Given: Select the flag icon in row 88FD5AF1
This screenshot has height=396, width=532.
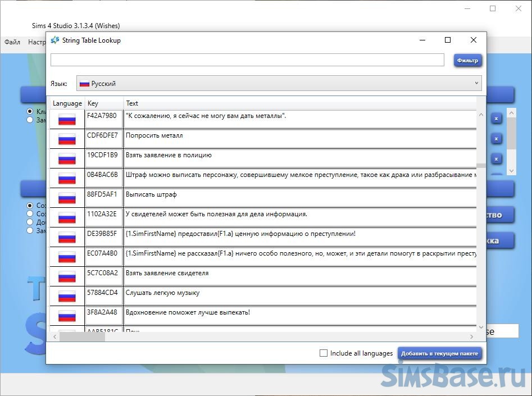Looking at the screenshot, I should click(x=67, y=198).
